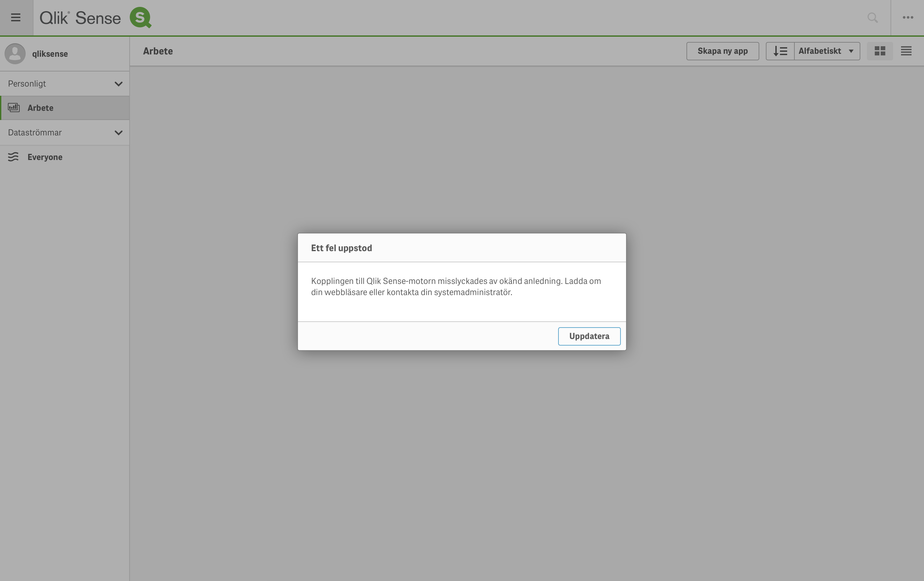Open the search magnifier icon
924x581 pixels.
point(872,18)
